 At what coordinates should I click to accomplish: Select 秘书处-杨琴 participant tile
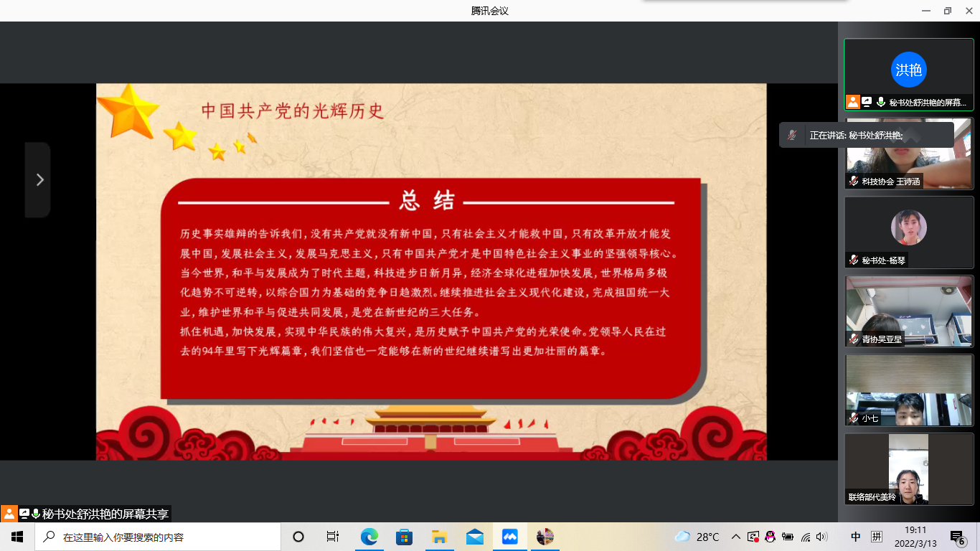908,232
